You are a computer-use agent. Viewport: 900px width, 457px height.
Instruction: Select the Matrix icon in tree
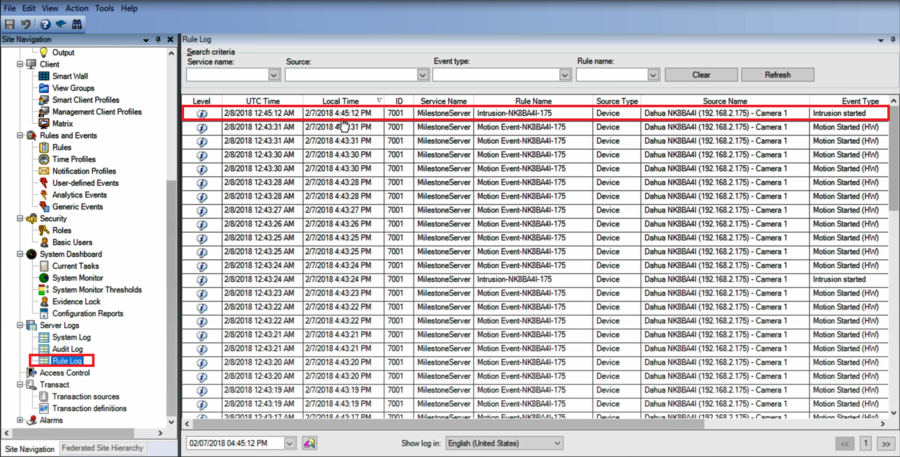tap(44, 123)
